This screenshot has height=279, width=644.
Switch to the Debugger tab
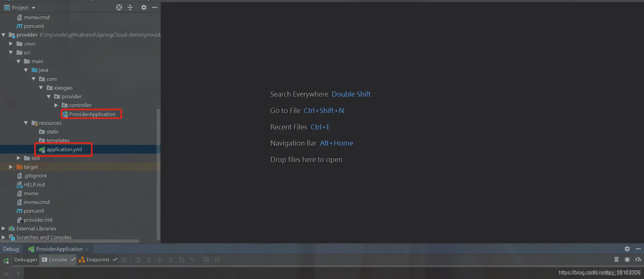(x=26, y=260)
